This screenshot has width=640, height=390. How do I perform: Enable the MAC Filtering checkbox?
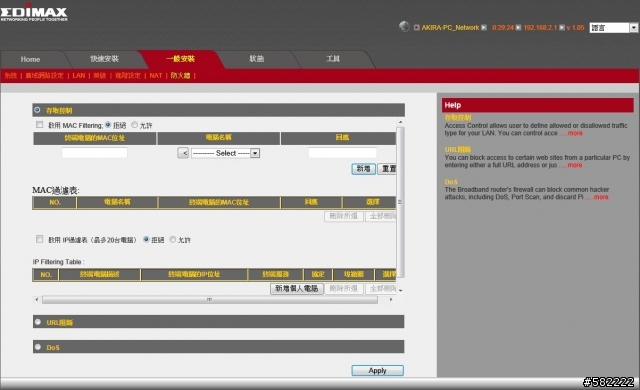pyautogui.click(x=39, y=125)
